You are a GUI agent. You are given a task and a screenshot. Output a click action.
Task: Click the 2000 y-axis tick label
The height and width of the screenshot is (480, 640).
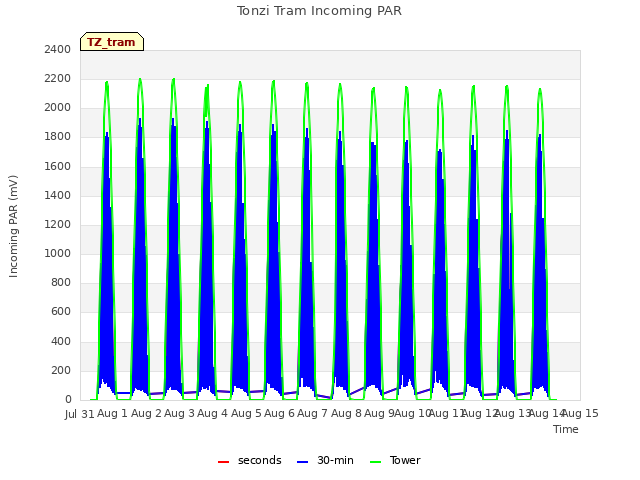58,108
